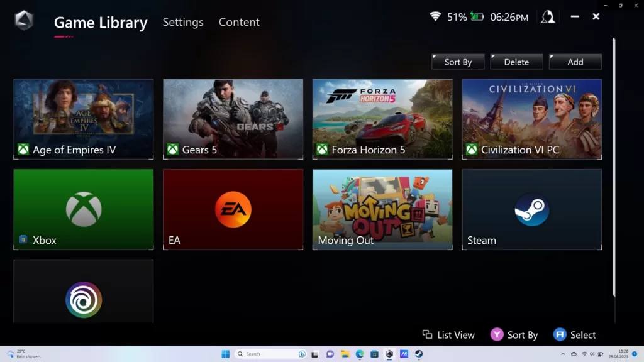Image resolution: width=644 pixels, height=362 pixels.
Task: Click the Xbox badge on Forza Horizon 5
Action: (x=323, y=150)
